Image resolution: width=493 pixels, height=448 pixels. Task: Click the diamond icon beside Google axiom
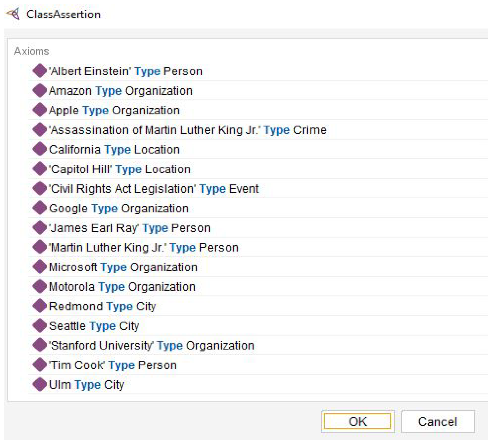[39, 208]
